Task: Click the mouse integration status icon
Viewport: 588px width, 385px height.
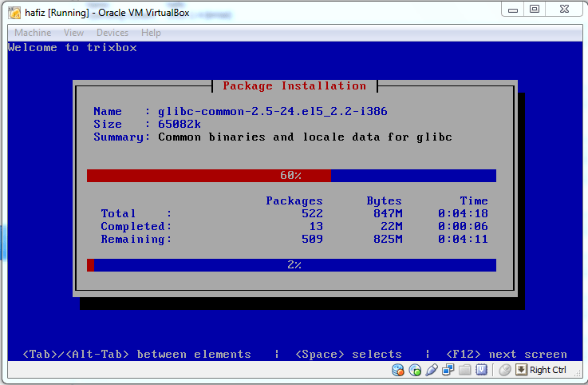Action: (504, 370)
